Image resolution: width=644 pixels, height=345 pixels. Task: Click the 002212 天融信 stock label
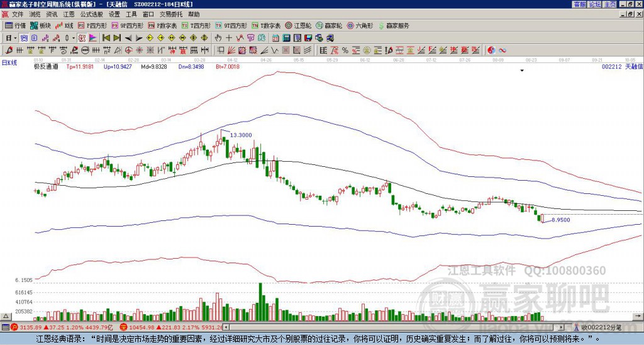click(x=622, y=66)
